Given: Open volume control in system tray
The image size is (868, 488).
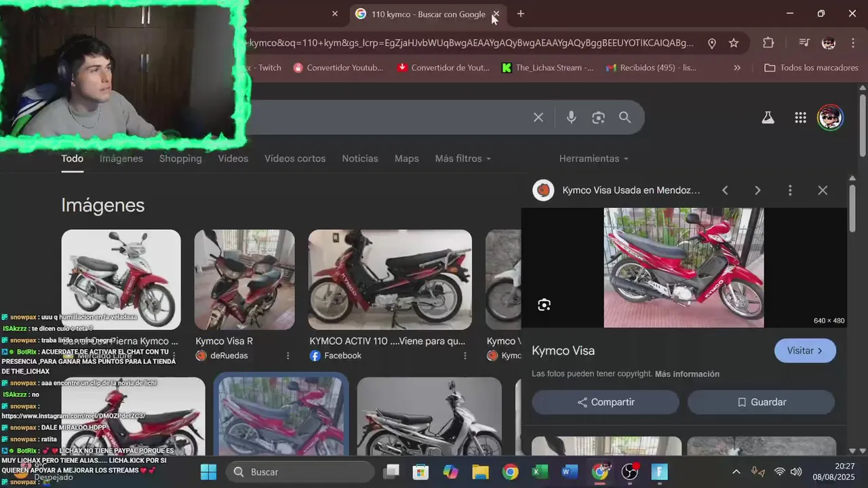Looking at the screenshot, I should [x=795, y=472].
